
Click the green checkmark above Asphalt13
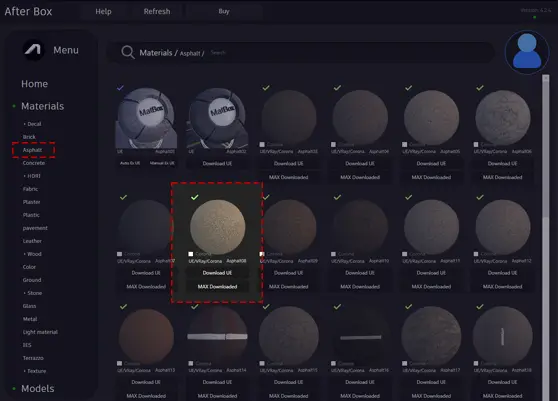pyautogui.click(x=123, y=306)
